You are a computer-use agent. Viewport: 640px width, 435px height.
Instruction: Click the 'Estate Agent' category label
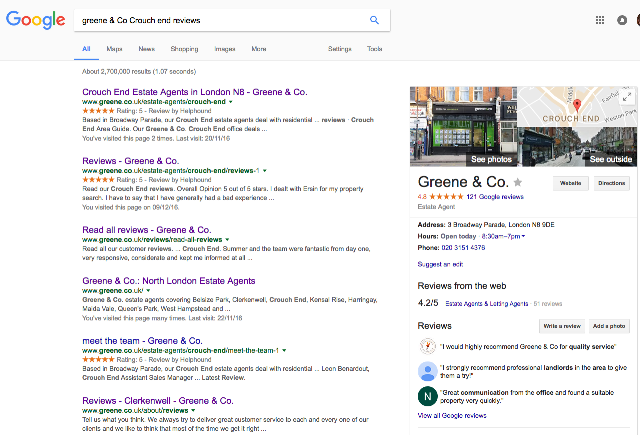click(436, 207)
